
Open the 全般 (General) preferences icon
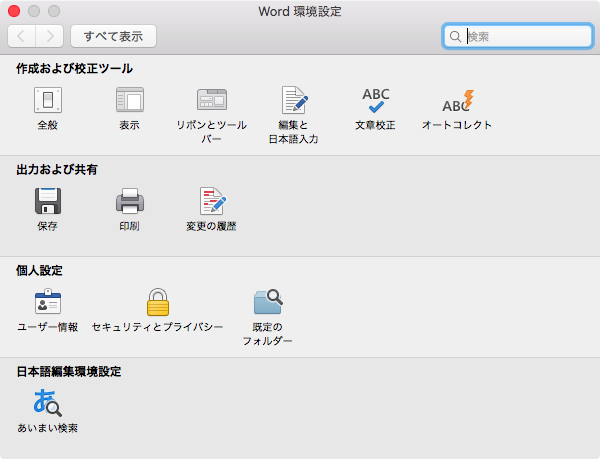[48, 100]
